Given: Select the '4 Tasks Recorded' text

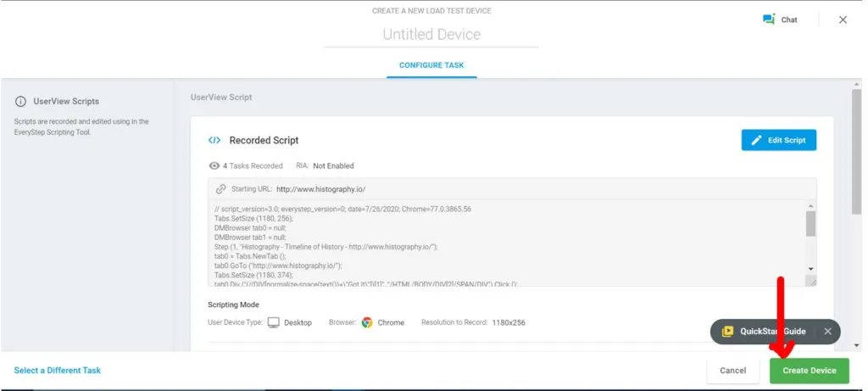Looking at the screenshot, I should tap(253, 165).
